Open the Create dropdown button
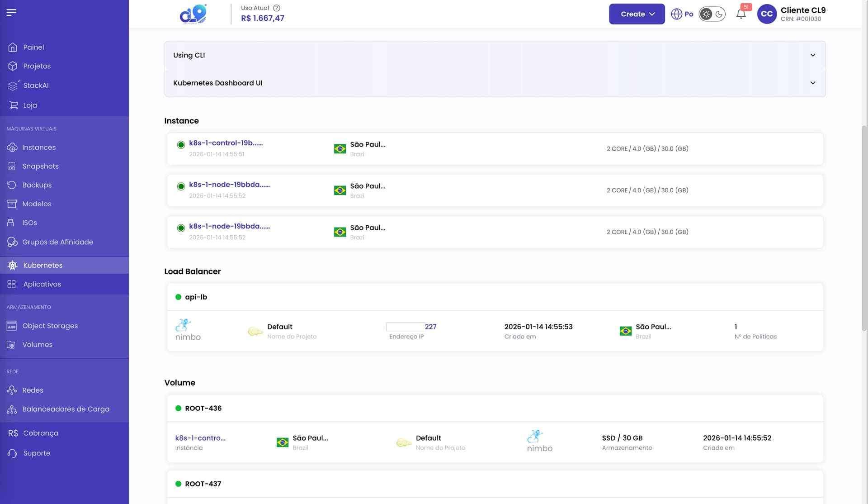The height and width of the screenshot is (504, 868). point(637,14)
